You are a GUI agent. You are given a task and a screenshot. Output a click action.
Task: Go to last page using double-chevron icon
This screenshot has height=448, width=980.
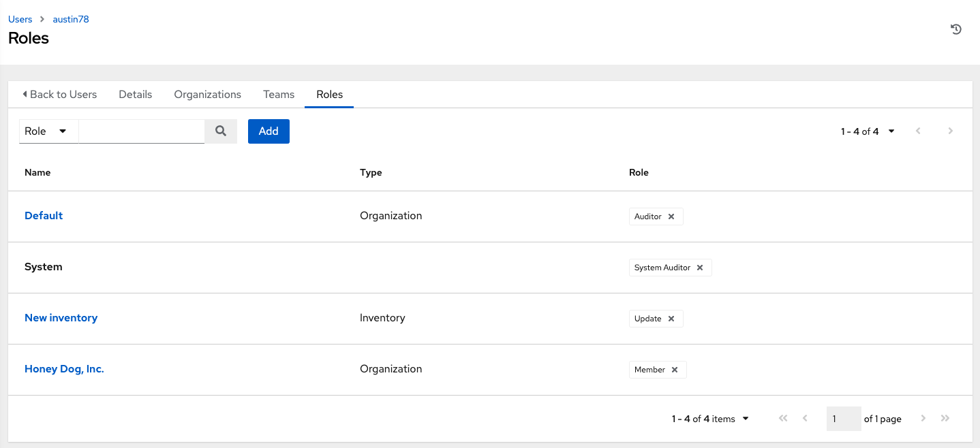pyautogui.click(x=945, y=419)
